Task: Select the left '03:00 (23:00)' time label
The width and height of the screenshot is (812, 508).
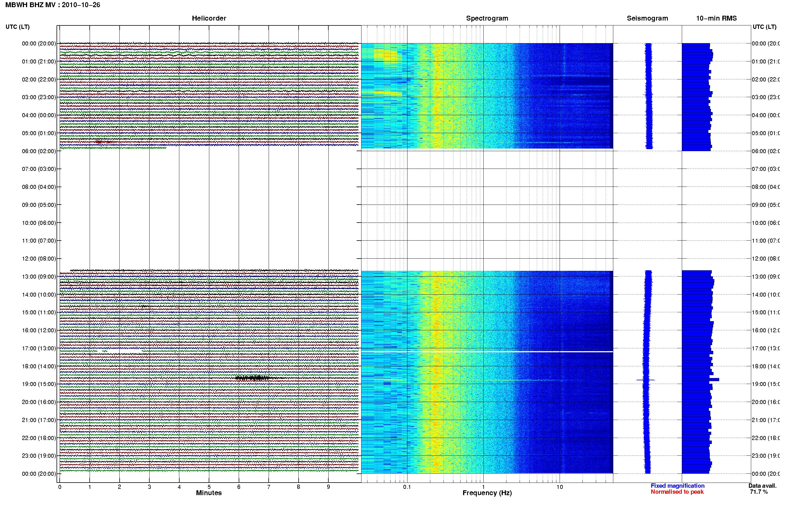Action: point(39,97)
